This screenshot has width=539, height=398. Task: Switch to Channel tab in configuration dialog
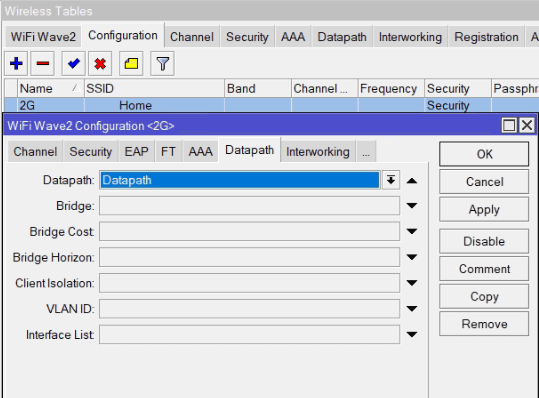(x=35, y=152)
